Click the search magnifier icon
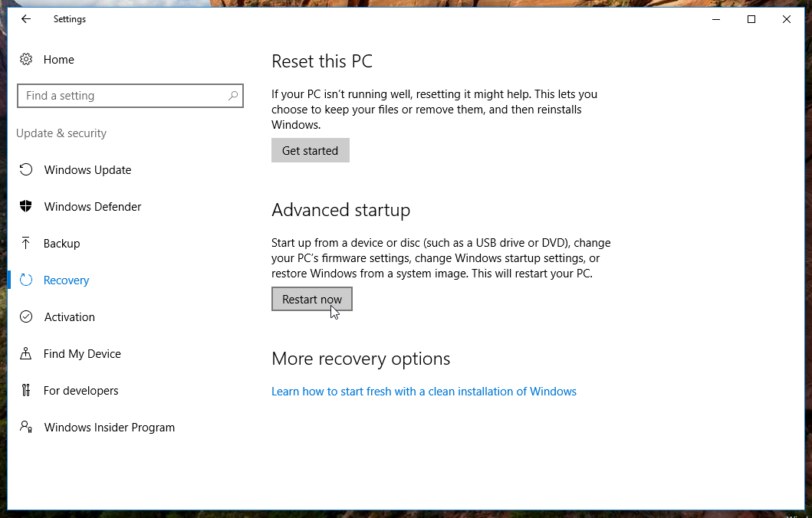 [233, 96]
